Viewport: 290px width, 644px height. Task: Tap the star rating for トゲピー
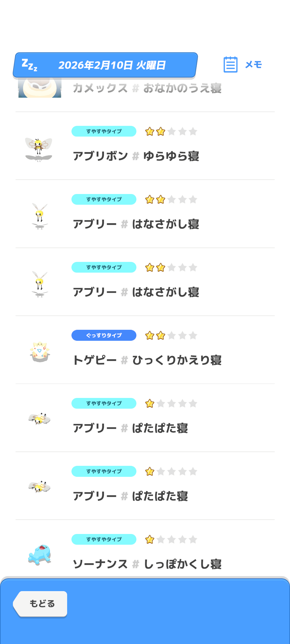tap(171, 335)
